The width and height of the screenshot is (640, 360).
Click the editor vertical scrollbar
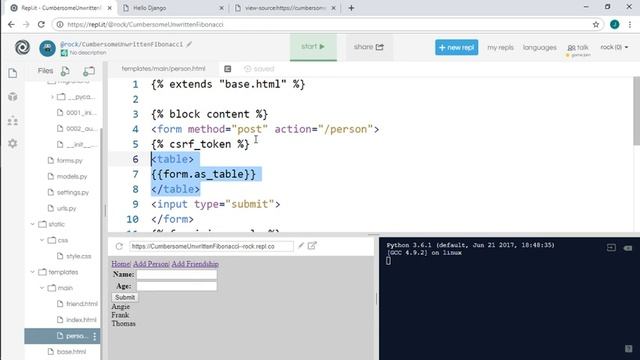pos(636,111)
